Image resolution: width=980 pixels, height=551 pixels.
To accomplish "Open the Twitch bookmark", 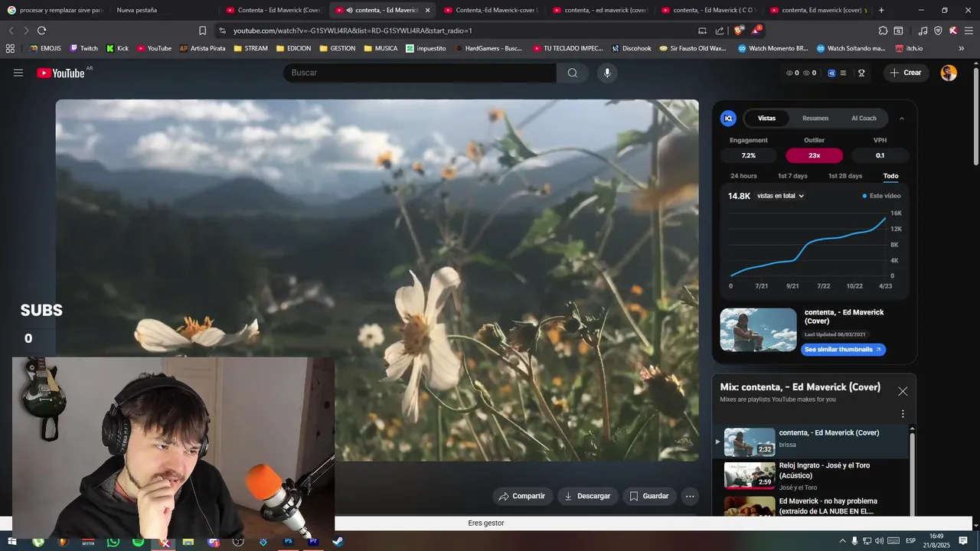I will coord(83,48).
